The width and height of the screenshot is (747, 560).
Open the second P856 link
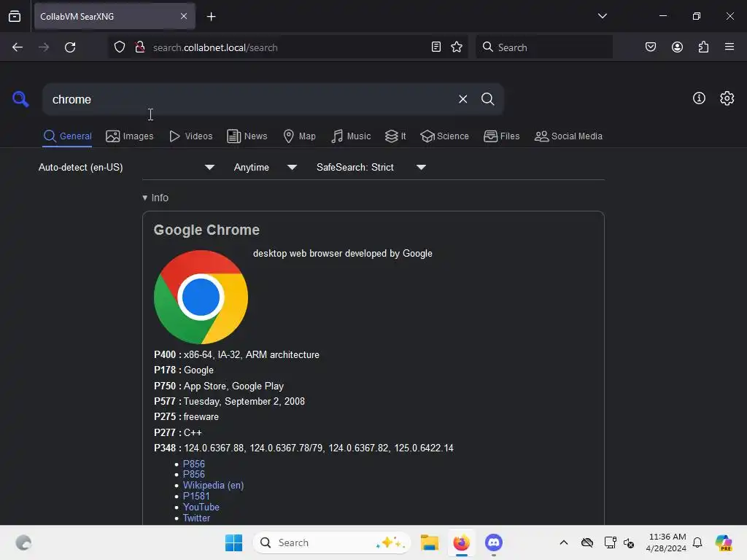coord(194,474)
